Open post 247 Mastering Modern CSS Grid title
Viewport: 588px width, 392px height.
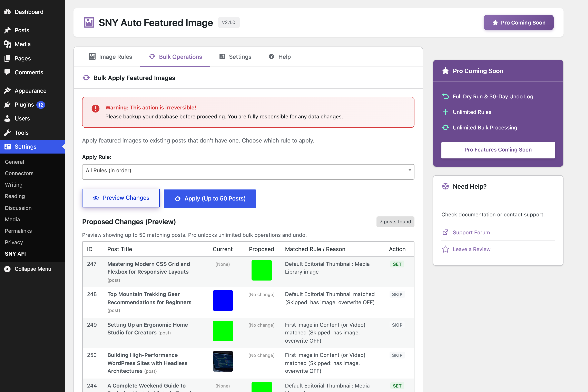tap(149, 268)
